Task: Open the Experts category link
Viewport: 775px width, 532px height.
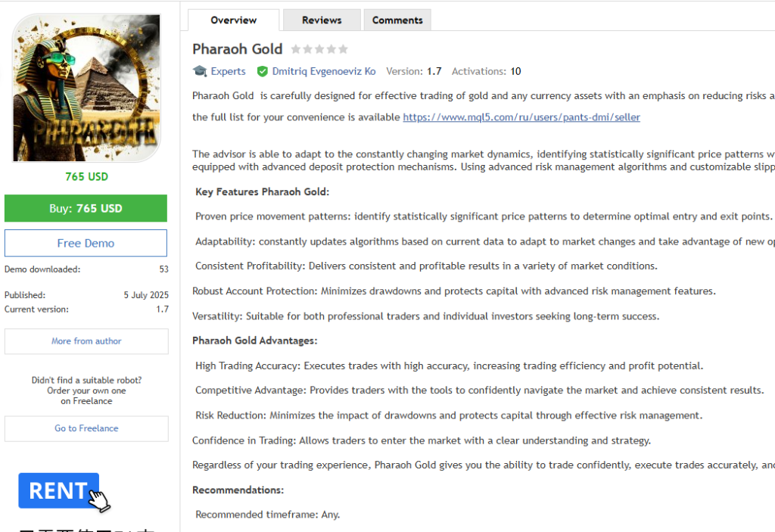Action: pos(228,71)
